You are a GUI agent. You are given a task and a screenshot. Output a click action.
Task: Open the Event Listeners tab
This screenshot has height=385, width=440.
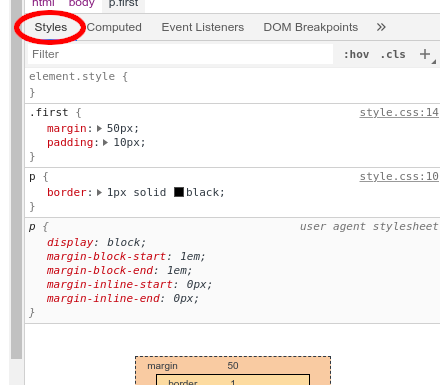tap(203, 27)
